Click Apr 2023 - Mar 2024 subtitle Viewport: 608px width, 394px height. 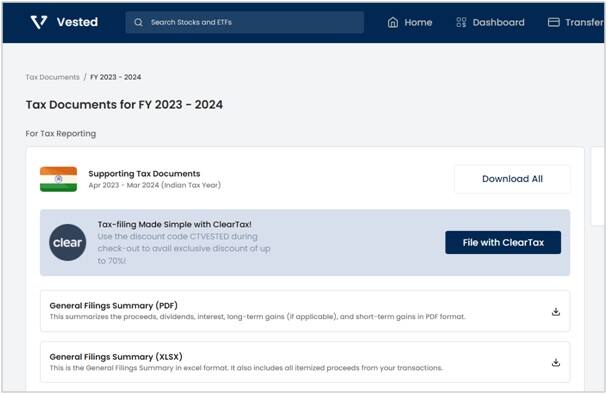pos(155,185)
